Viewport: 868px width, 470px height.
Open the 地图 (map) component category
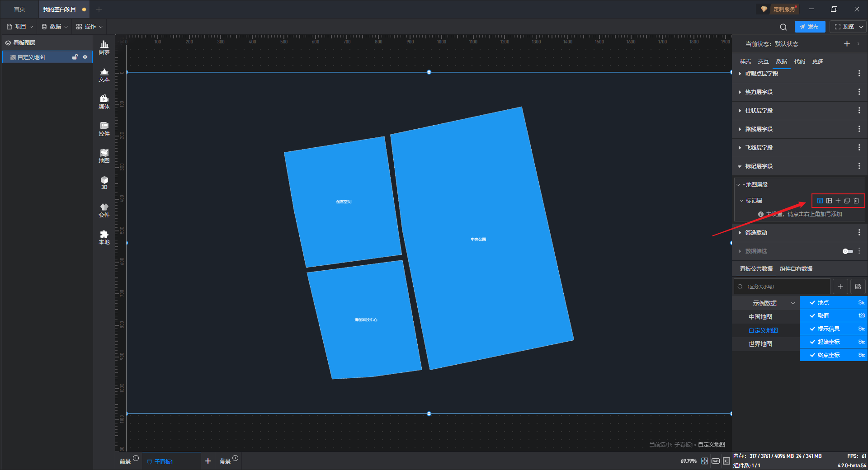(x=104, y=156)
